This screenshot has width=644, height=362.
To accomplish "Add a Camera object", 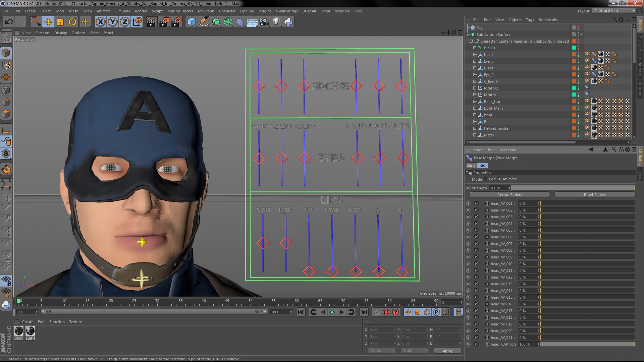I will 264,22.
